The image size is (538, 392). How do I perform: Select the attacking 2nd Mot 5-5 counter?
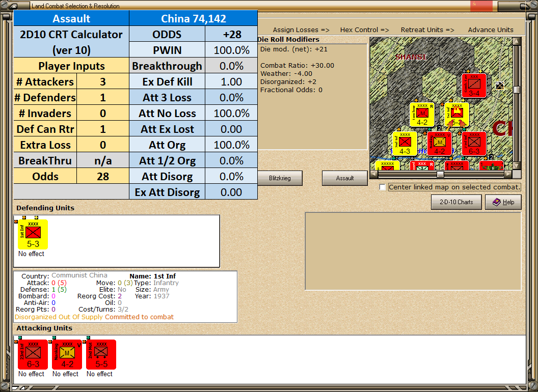coord(101,354)
